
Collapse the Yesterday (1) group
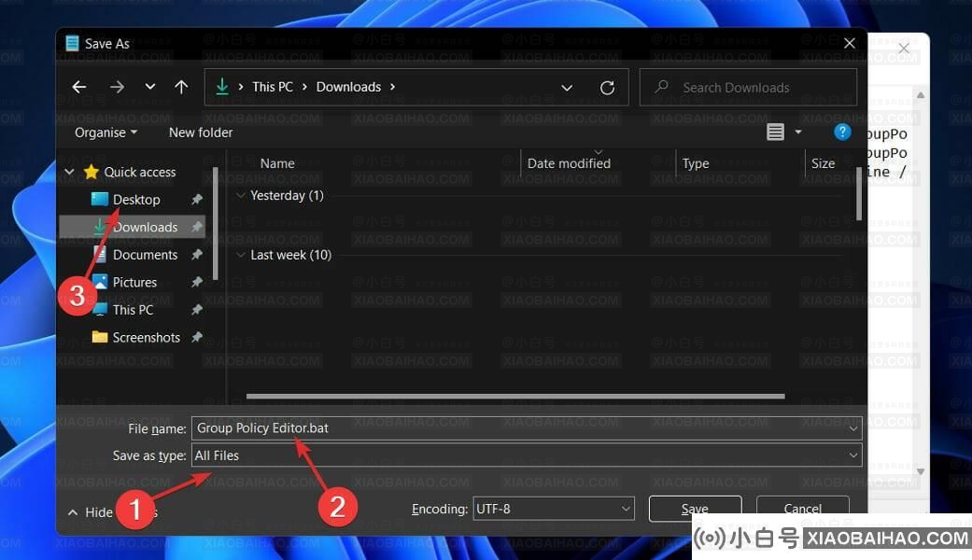(241, 195)
